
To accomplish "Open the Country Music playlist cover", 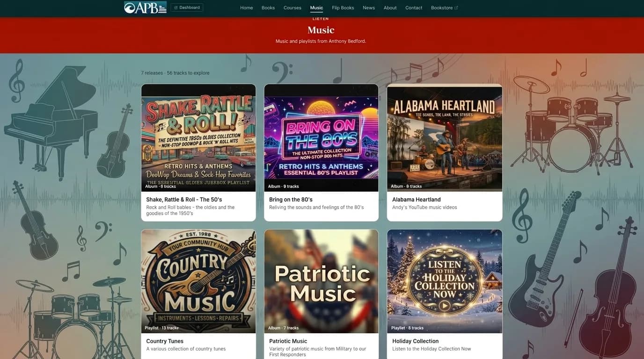I will pyautogui.click(x=198, y=281).
